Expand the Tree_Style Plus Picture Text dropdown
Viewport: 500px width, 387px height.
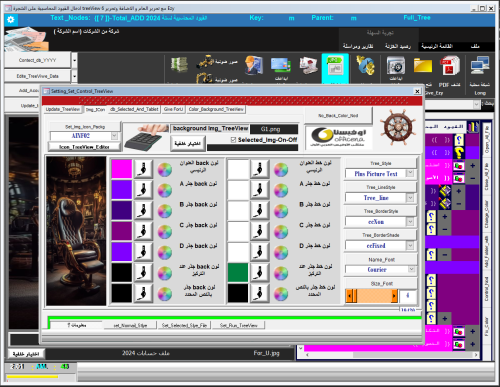point(410,173)
